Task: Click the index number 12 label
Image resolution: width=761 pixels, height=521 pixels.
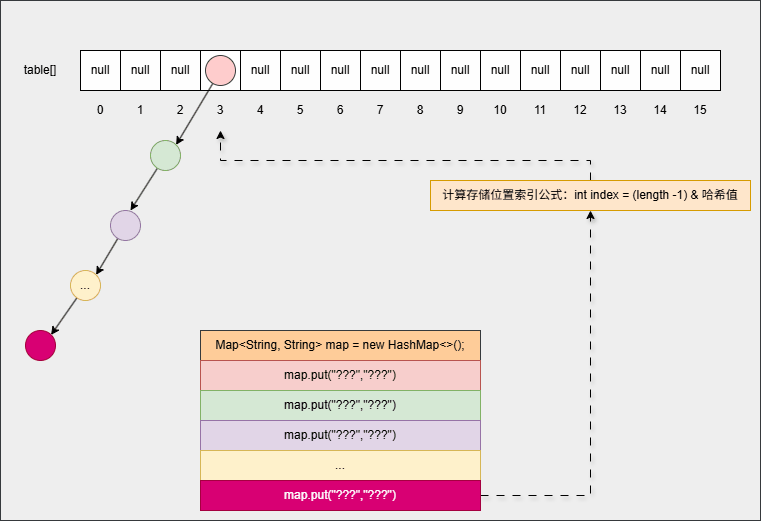Action: coord(580,110)
